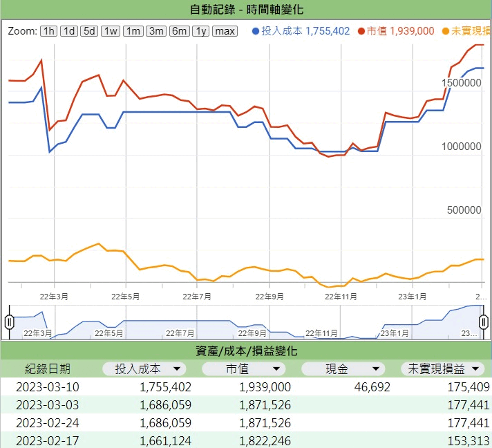Show max time range
Screen dimensions: 492x448
[225, 31]
